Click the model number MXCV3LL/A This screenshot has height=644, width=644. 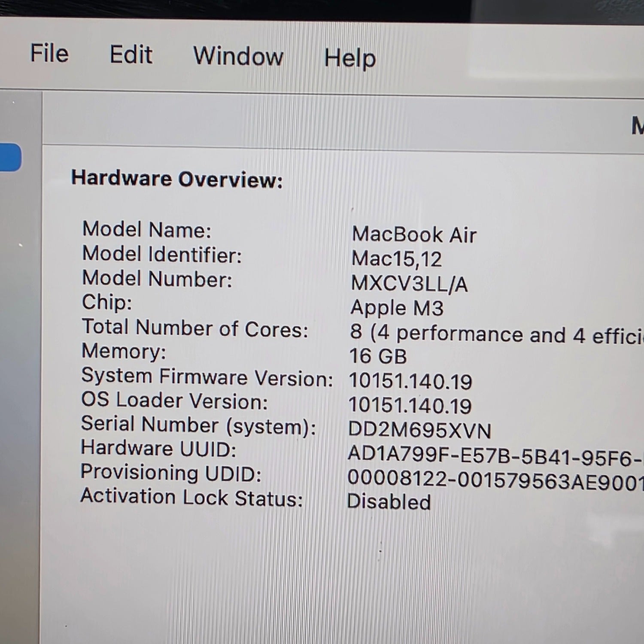pyautogui.click(x=409, y=284)
